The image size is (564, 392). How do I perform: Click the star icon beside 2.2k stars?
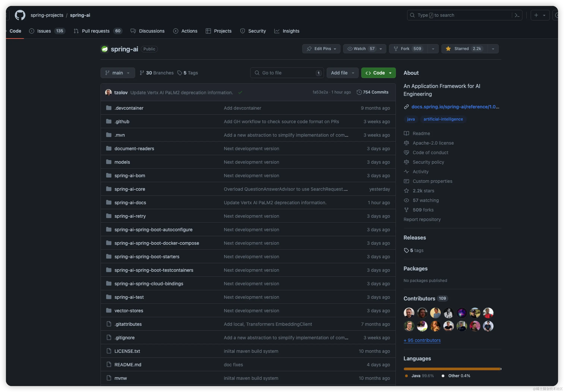pyautogui.click(x=406, y=191)
